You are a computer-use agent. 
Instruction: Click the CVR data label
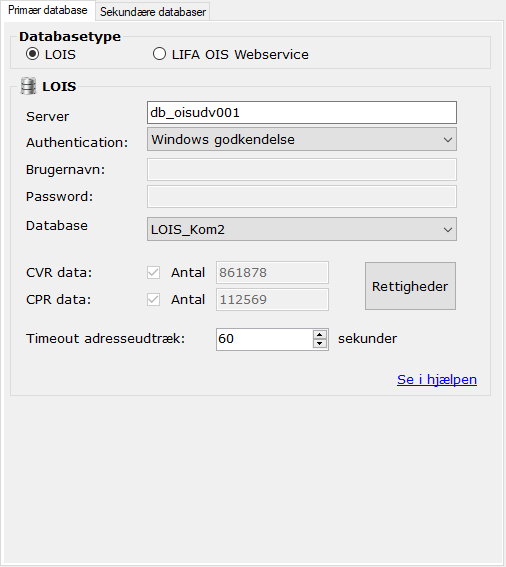tap(59, 272)
